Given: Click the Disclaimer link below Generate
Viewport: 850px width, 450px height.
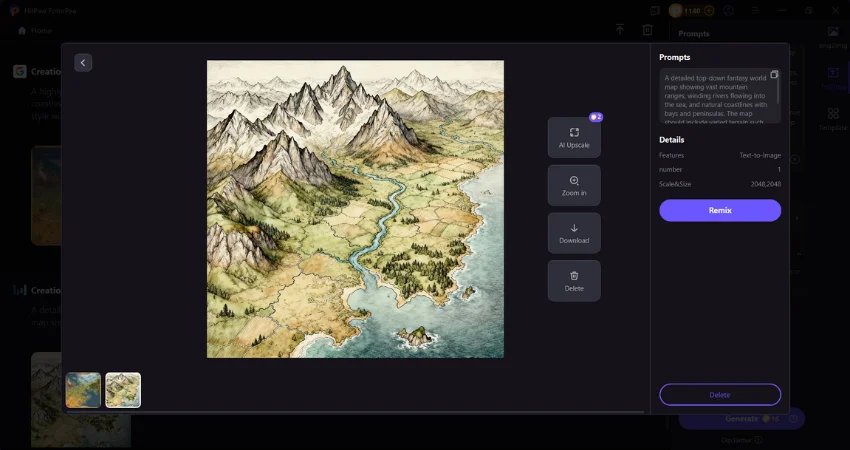Looking at the screenshot, I should tap(742, 440).
